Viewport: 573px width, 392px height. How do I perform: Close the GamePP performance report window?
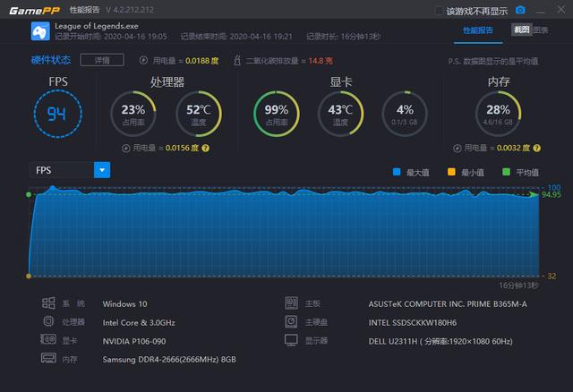coord(561,10)
